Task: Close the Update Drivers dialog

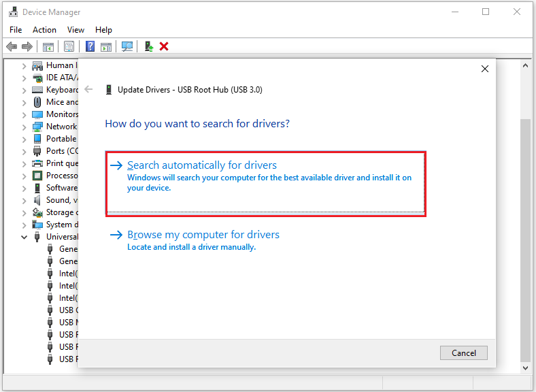Action: [x=485, y=69]
